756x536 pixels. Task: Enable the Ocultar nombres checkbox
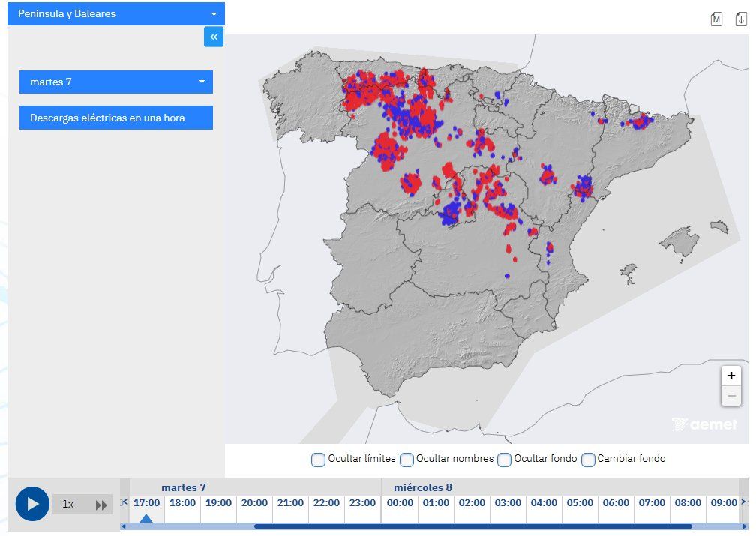406,460
